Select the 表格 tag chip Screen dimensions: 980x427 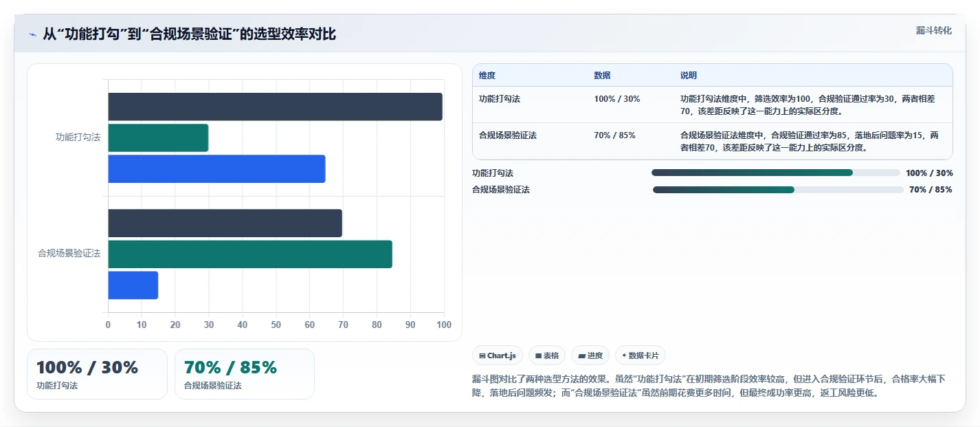coord(547,355)
